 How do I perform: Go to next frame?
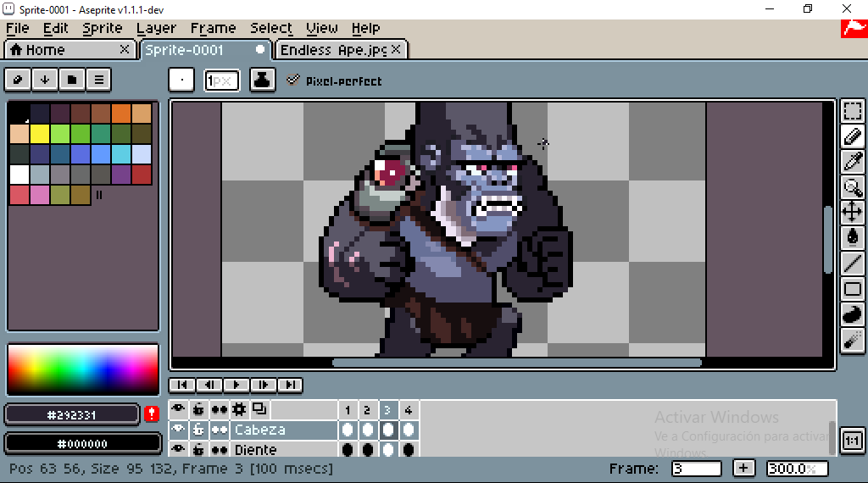[264, 385]
